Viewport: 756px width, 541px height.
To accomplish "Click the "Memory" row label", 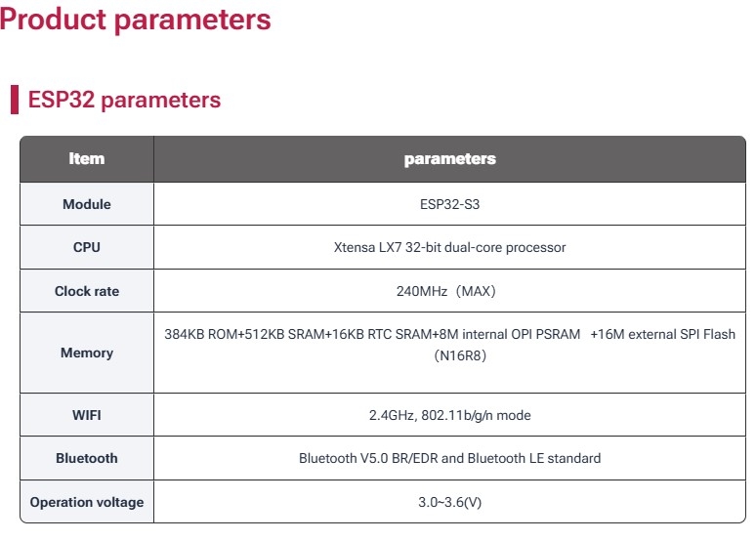I will (87, 353).
